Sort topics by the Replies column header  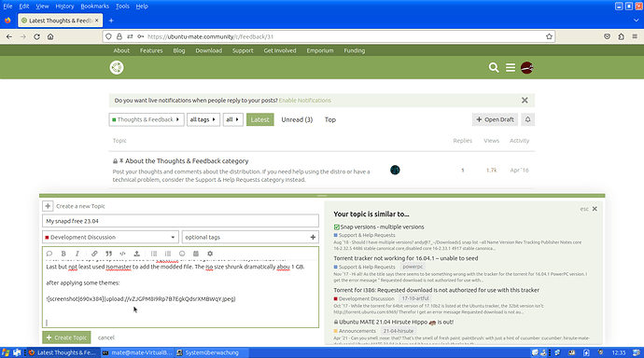coord(462,140)
